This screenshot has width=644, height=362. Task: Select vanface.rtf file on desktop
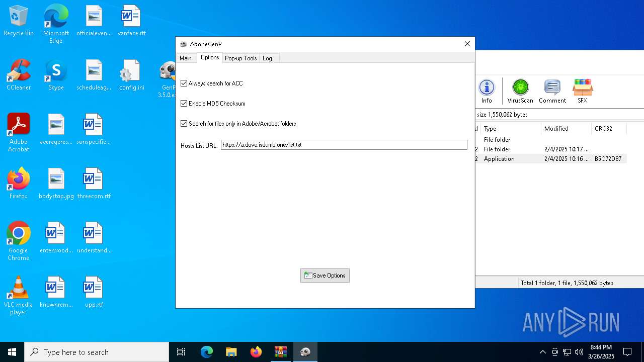tap(131, 21)
